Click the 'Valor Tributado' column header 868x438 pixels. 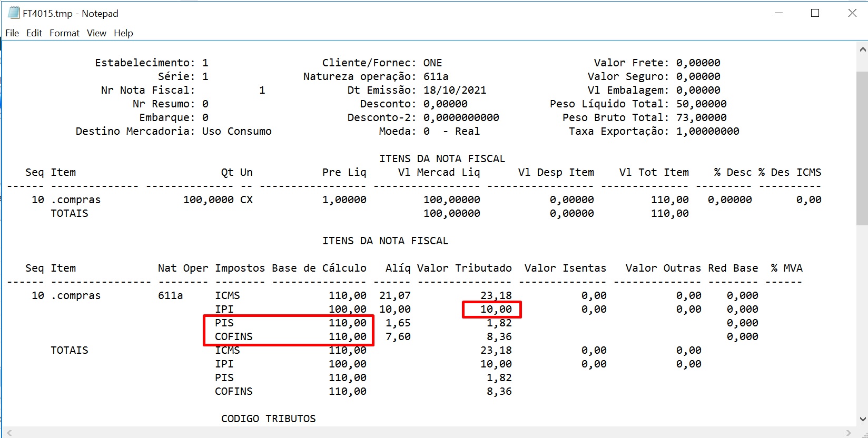(x=464, y=268)
